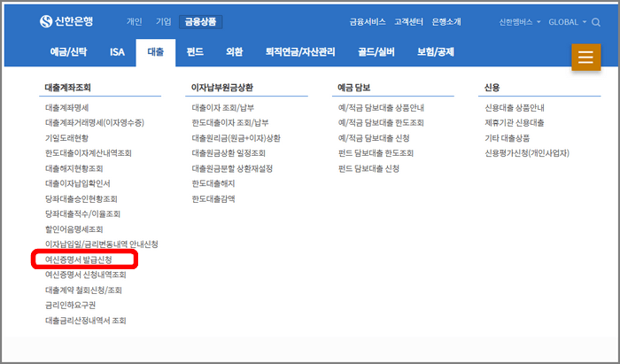This screenshot has height=364, width=620.
Task: Open the 신용대출 상품안내 link
Action: tap(515, 108)
